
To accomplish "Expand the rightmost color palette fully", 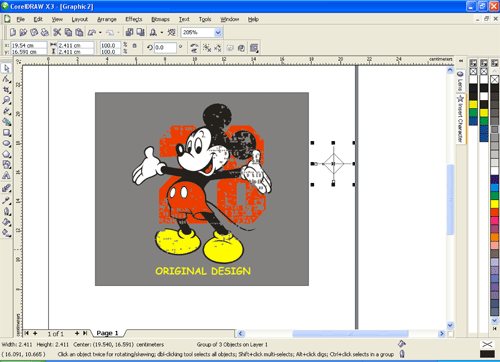I will [x=495, y=329].
